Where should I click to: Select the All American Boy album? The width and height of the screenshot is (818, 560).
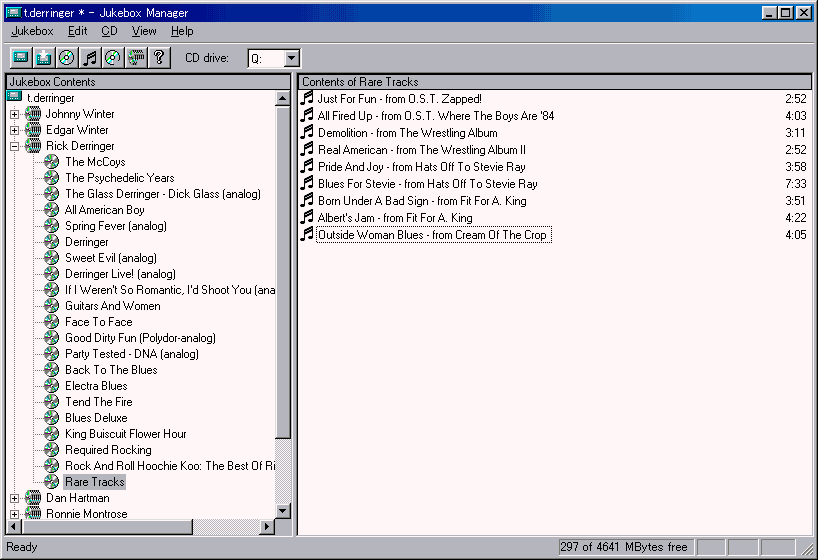(x=104, y=210)
